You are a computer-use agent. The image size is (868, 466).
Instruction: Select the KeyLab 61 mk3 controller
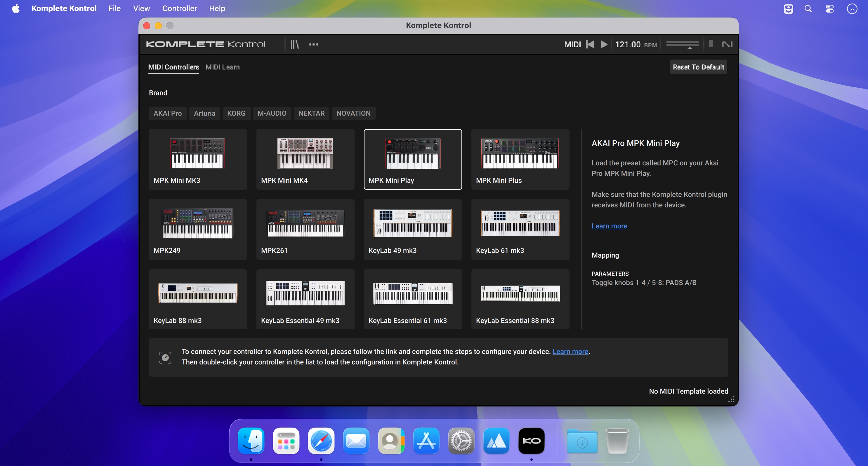pyautogui.click(x=520, y=229)
